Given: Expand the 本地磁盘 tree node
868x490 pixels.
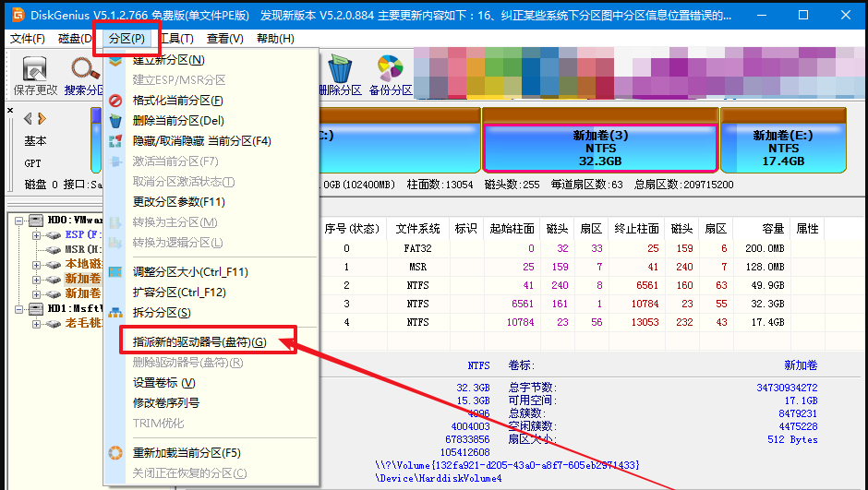Looking at the screenshot, I should pos(36,265).
